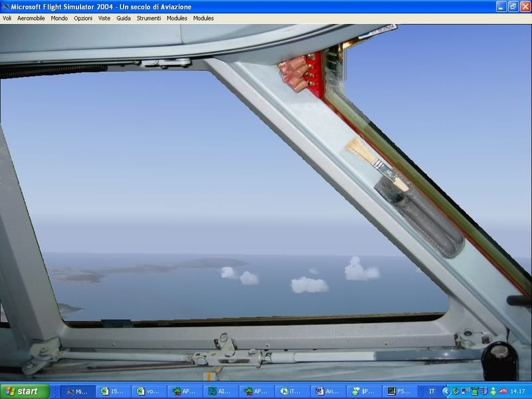Screen dimensions: 532x399
Task: Click the wireless network tray icon
Action: (x=465, y=391)
